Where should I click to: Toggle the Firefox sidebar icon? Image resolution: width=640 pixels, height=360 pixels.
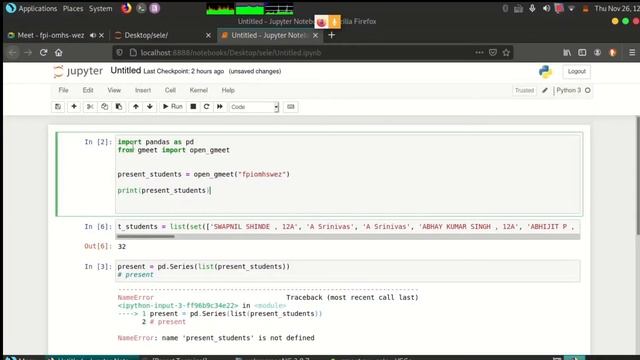point(582,53)
